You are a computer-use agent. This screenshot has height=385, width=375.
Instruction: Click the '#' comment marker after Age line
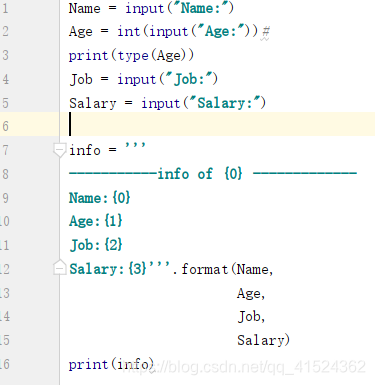(265, 32)
